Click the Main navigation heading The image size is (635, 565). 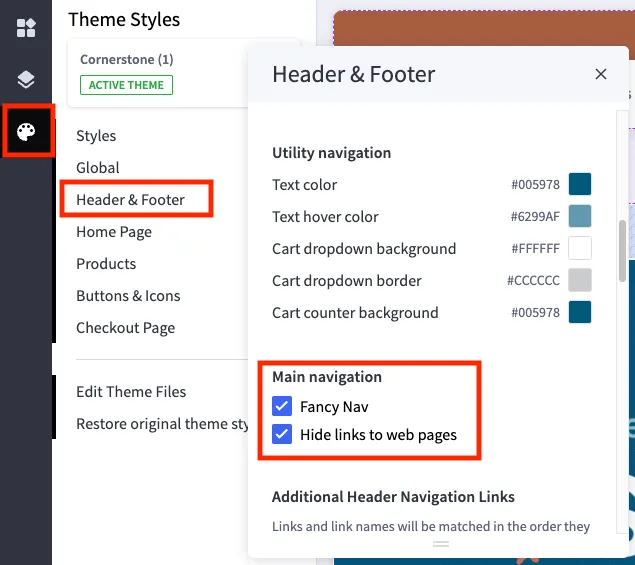coord(327,377)
